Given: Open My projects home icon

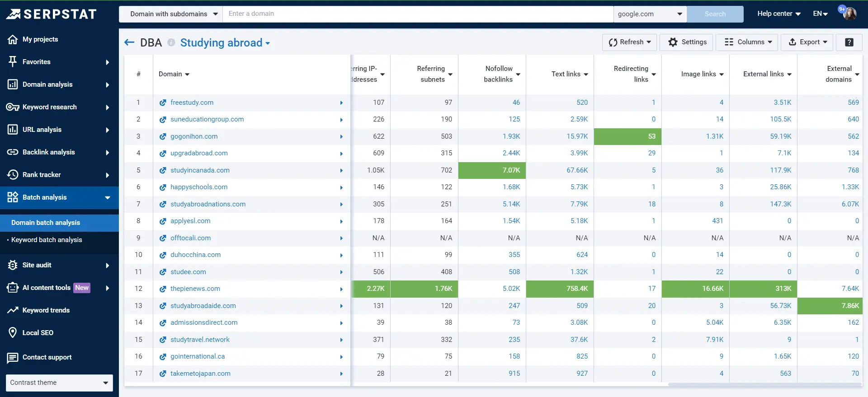Looking at the screenshot, I should tap(13, 39).
